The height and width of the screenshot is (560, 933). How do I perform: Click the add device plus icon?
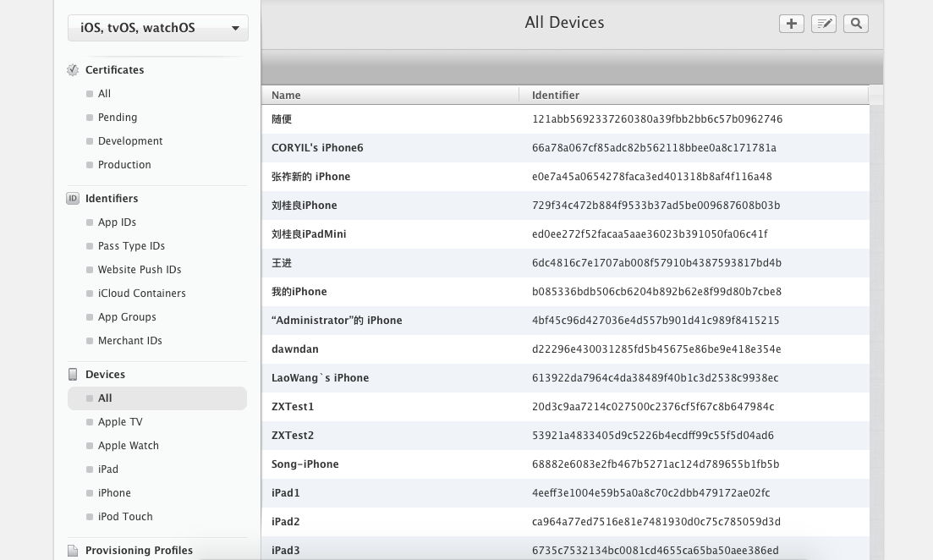tap(791, 24)
